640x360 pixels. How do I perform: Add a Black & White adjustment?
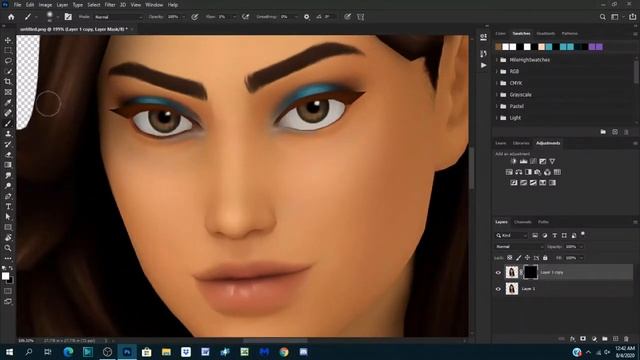[x=528, y=172]
